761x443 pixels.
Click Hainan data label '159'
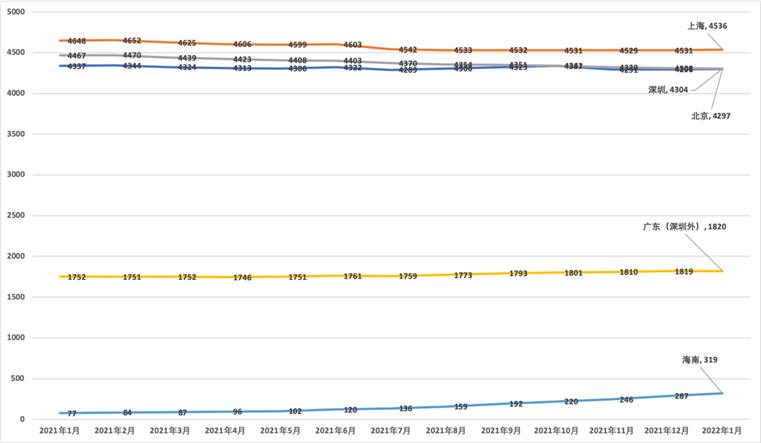click(461, 406)
